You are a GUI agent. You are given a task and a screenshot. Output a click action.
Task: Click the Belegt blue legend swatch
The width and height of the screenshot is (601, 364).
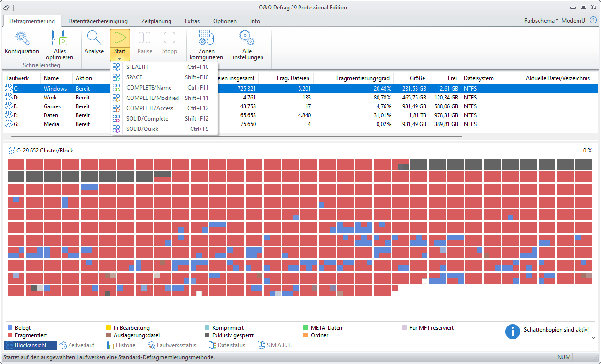click(10, 328)
